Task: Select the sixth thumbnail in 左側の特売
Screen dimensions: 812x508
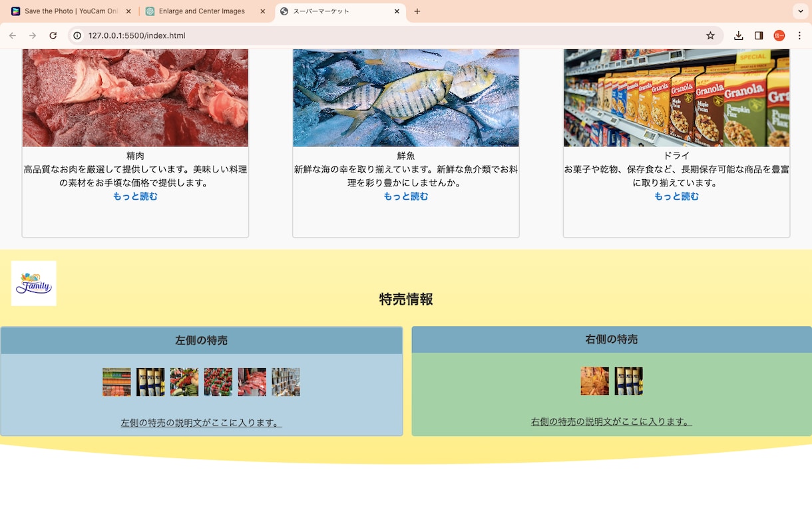Action: 286,382
